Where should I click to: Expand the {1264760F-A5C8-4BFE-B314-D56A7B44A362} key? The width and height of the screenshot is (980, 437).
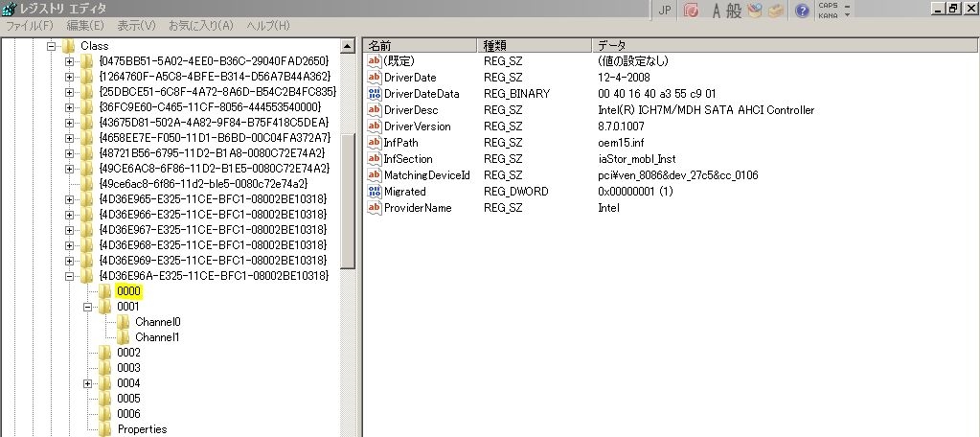coord(69,77)
